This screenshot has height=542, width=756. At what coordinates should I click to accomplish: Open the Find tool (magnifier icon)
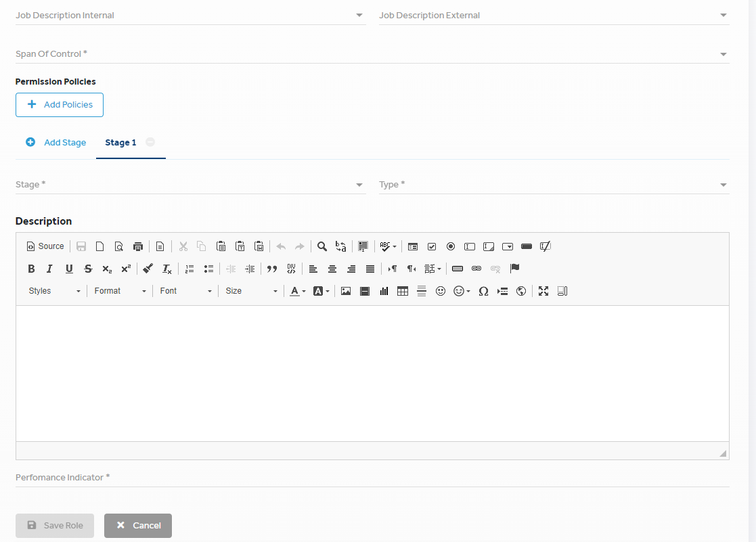[322, 246]
